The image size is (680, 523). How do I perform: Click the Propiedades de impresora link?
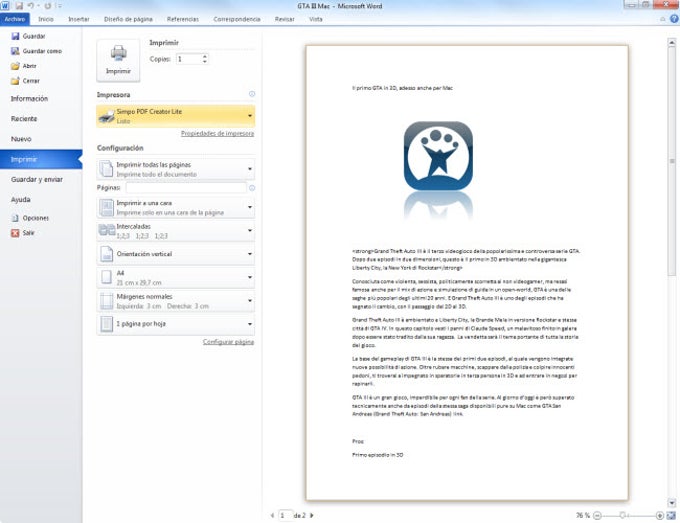tap(217, 134)
